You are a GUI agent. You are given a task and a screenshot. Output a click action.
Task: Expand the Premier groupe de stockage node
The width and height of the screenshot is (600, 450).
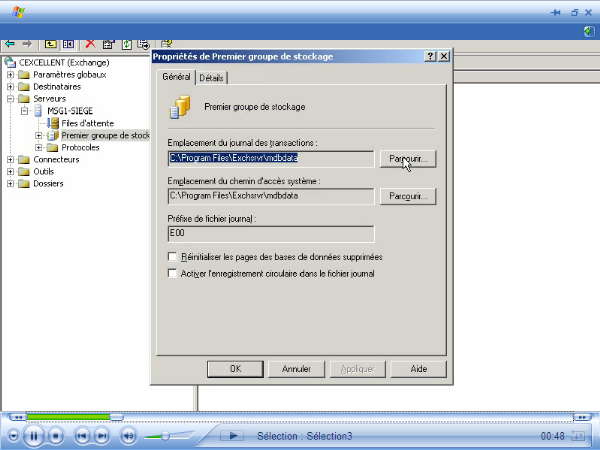coord(38,135)
